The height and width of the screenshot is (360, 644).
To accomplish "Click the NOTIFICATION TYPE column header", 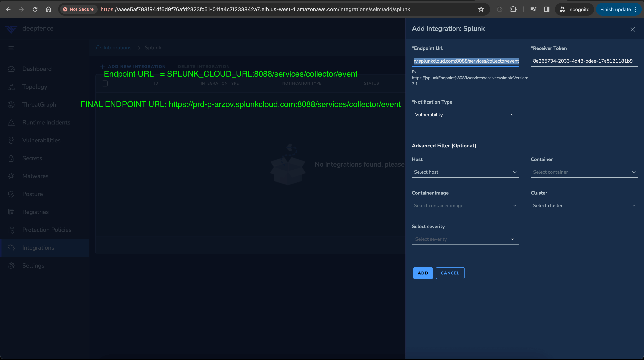I will point(302,83).
